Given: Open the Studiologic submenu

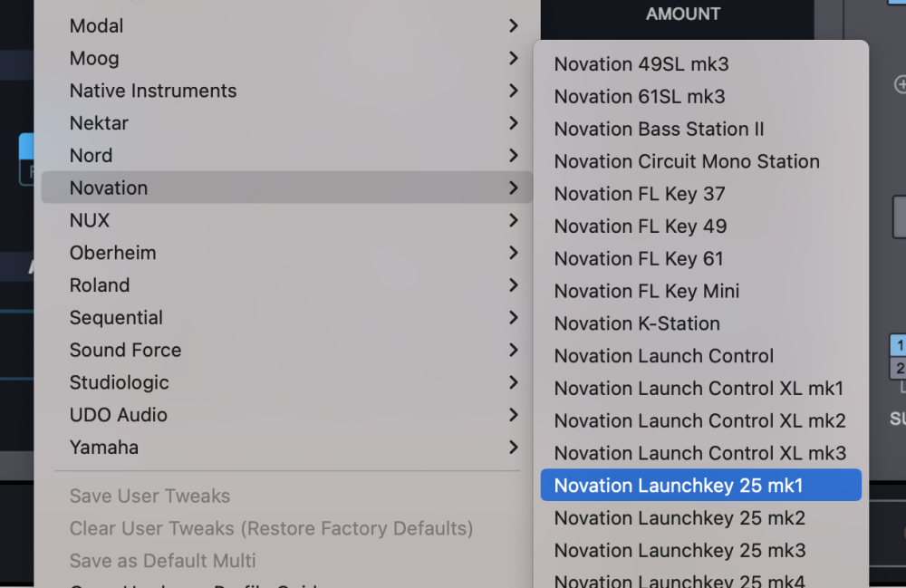Looking at the screenshot, I should tap(120, 382).
